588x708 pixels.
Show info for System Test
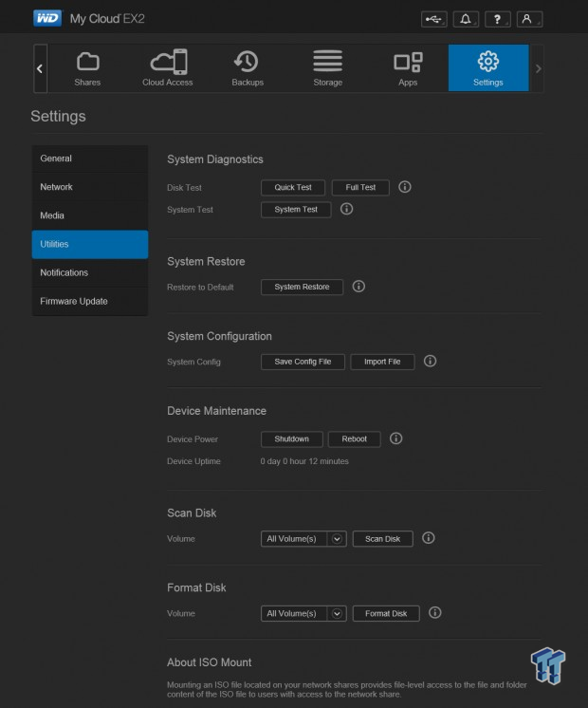click(x=346, y=209)
